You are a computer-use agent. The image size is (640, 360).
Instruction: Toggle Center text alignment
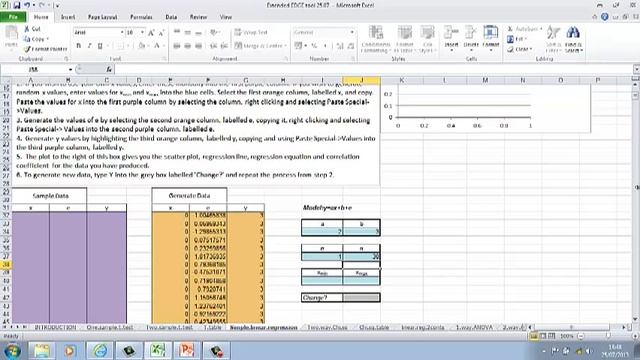pos(188,46)
